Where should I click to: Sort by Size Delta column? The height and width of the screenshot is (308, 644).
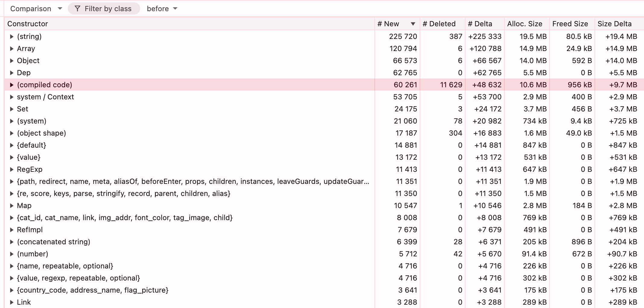pyautogui.click(x=614, y=24)
